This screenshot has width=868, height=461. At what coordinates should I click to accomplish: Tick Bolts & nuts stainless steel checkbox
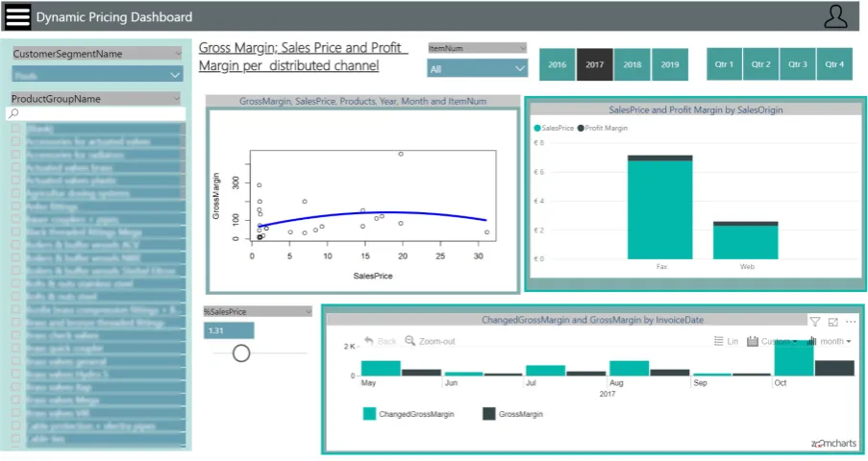pos(15,283)
